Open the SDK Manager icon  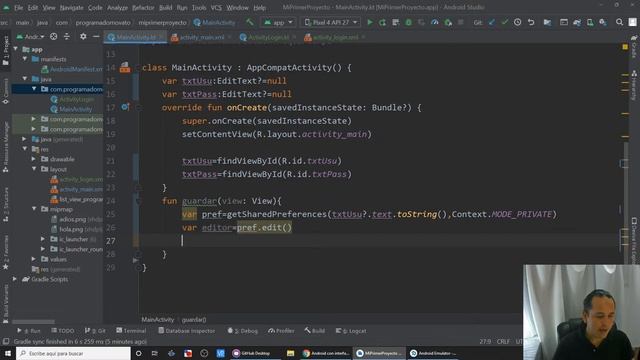click(603, 22)
